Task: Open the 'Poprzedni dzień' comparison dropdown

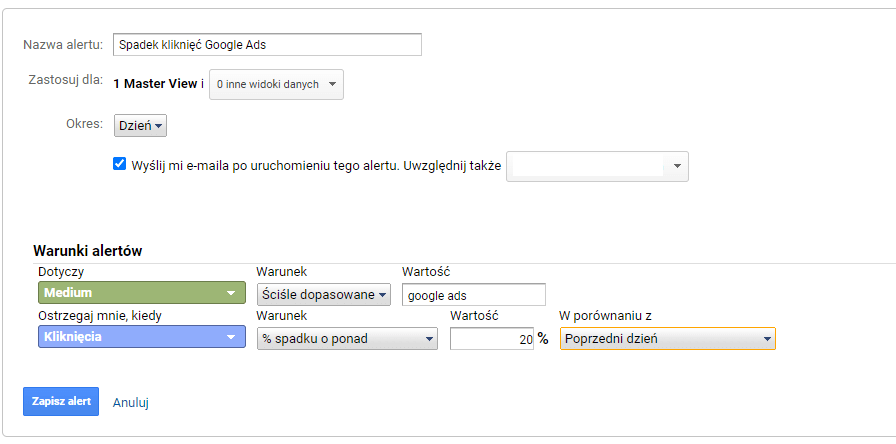Action: coord(668,338)
